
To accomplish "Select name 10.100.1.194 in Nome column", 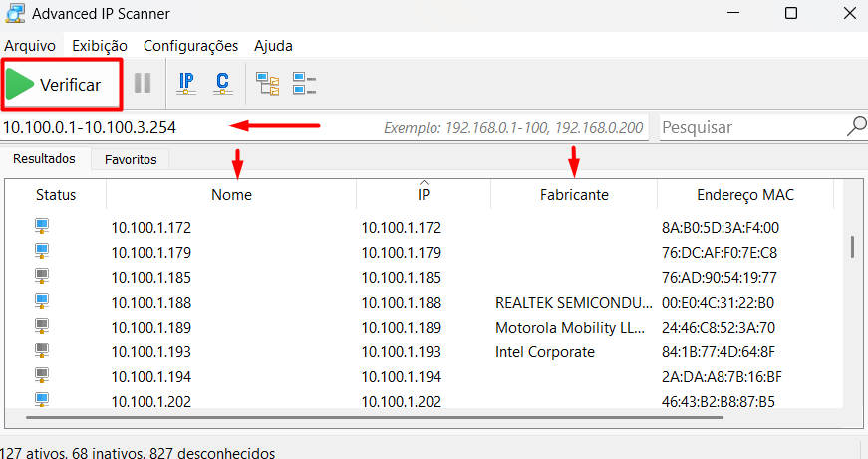I will tap(151, 377).
